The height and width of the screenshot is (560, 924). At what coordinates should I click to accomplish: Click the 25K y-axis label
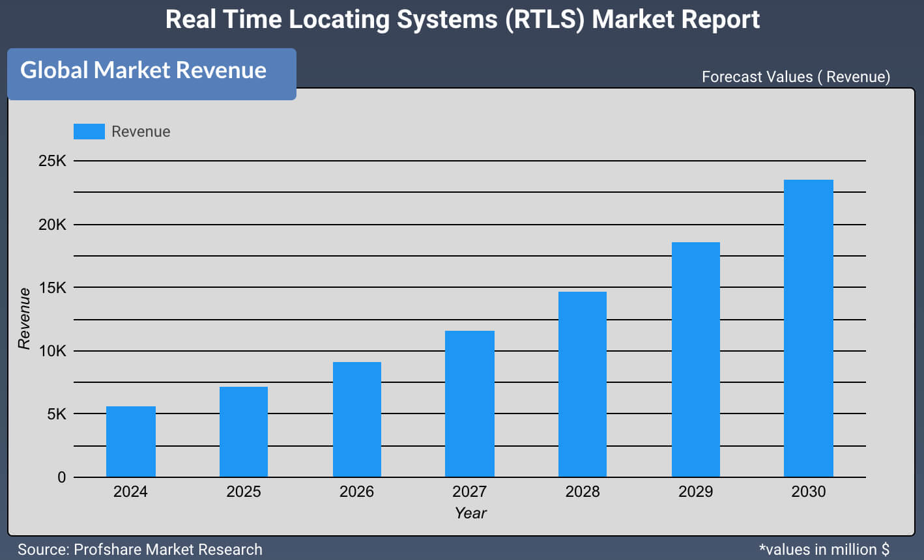[52, 161]
